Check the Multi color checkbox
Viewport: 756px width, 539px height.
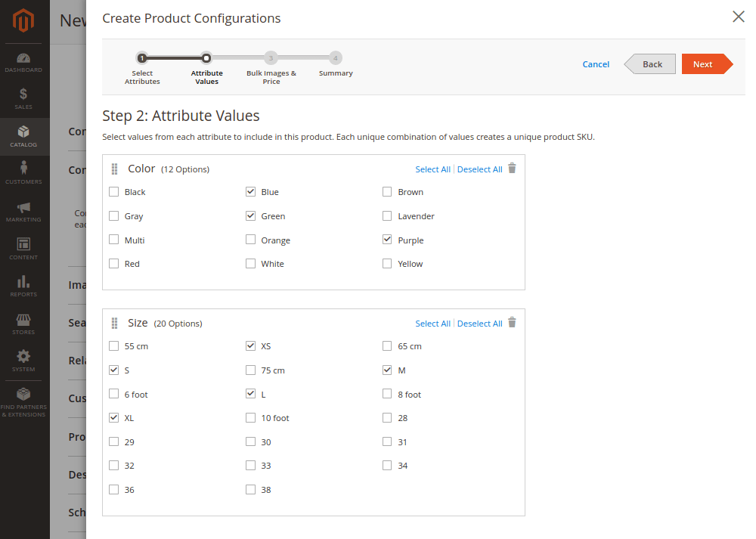point(114,240)
